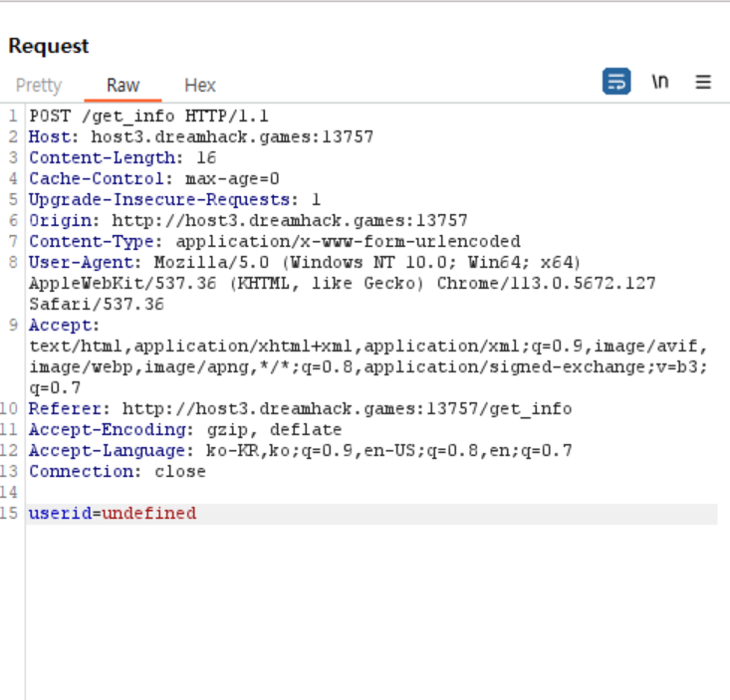Click the Upgrade-Insecure-Requests header name
Viewport: 730px width, 700px height.
coord(159,200)
